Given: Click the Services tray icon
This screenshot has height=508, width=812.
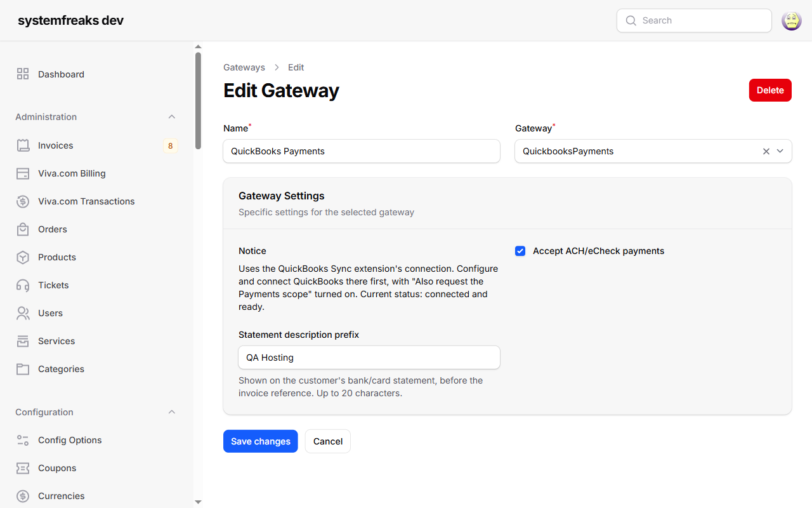Looking at the screenshot, I should pos(23,341).
